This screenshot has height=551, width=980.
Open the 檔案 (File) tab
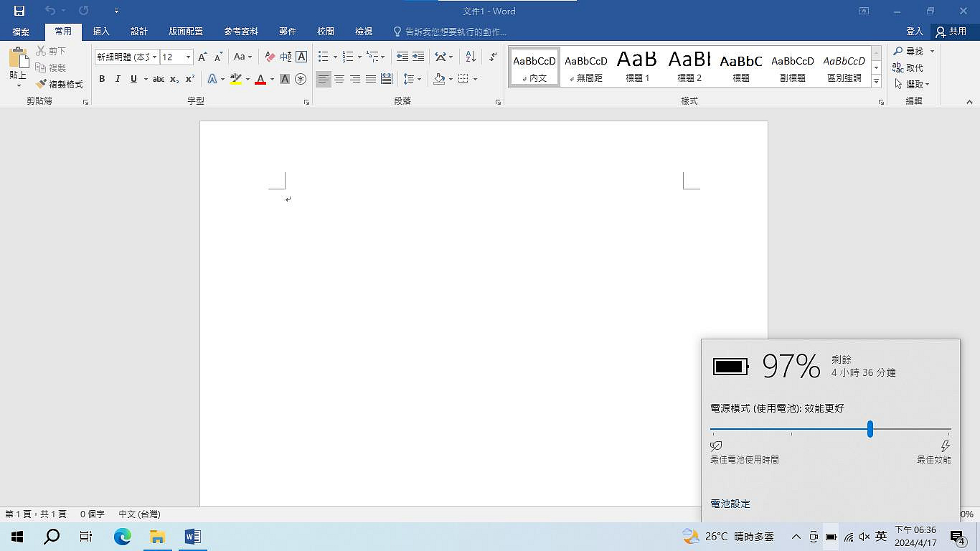pos(21,32)
